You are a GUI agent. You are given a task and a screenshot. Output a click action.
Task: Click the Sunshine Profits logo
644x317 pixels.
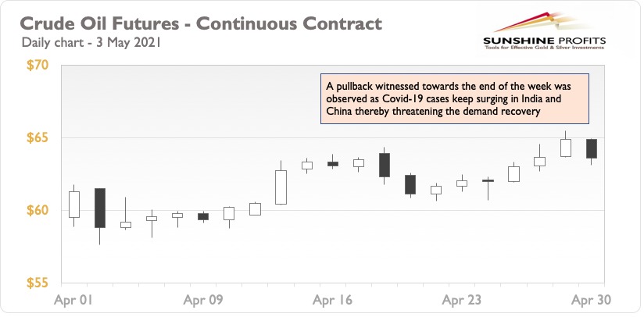click(x=544, y=32)
